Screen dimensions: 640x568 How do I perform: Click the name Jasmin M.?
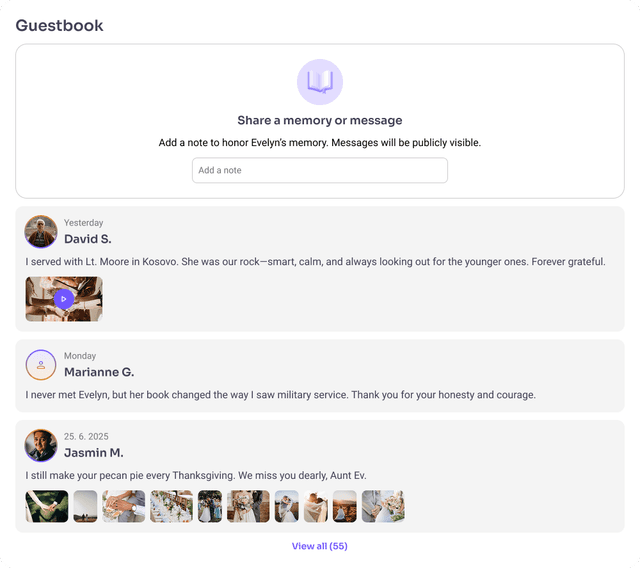[x=94, y=453]
